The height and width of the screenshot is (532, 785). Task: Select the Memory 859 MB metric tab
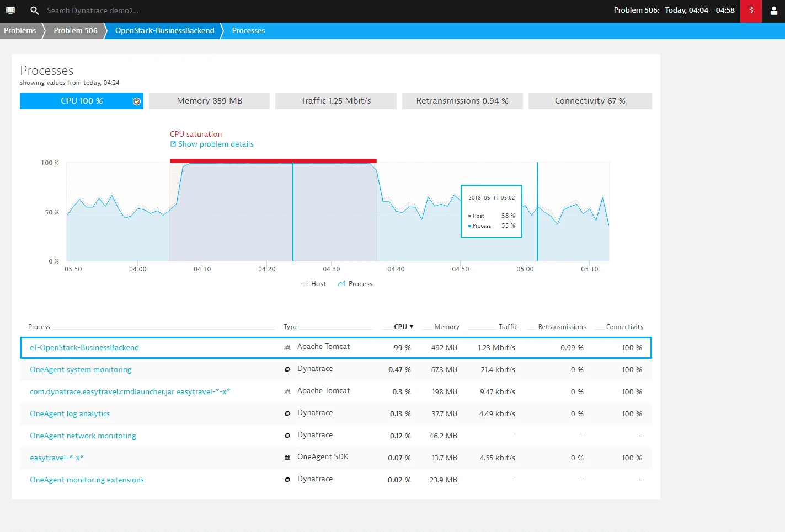coord(209,100)
